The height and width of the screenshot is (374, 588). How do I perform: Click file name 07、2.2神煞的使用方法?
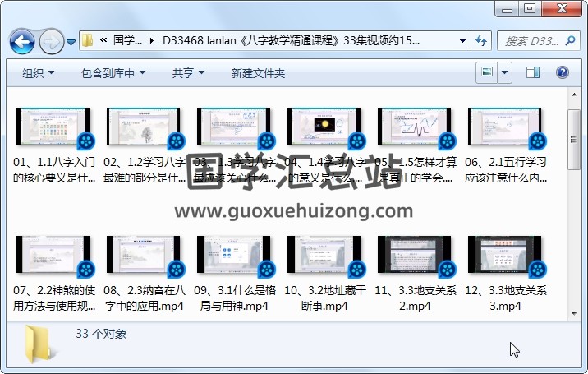tap(54, 298)
